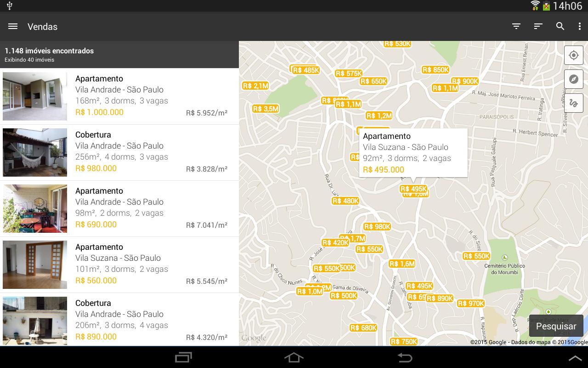Tap the R$ 575K map marker

(349, 73)
